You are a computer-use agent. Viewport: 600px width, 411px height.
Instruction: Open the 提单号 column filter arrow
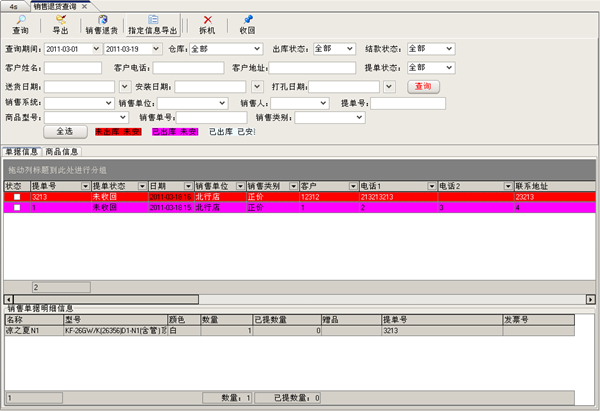(84, 186)
